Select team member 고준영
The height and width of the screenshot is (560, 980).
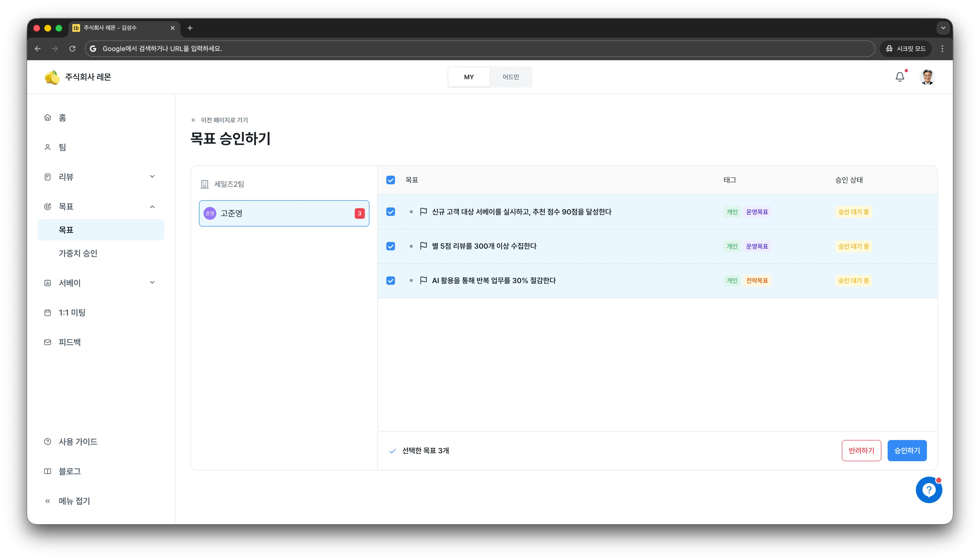pyautogui.click(x=284, y=213)
